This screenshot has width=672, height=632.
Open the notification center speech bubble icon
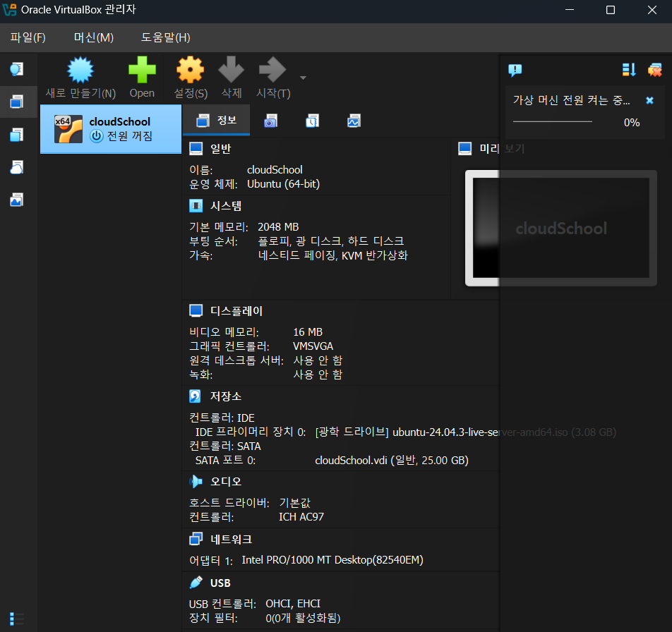click(515, 70)
